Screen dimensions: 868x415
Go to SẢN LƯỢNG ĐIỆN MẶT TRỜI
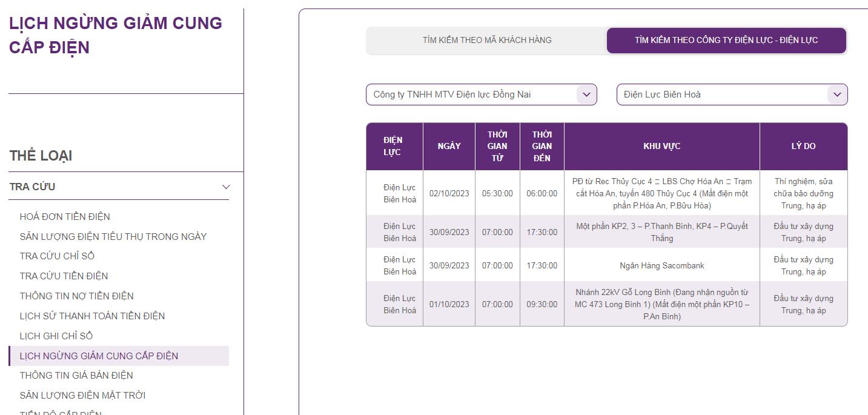pos(82,396)
